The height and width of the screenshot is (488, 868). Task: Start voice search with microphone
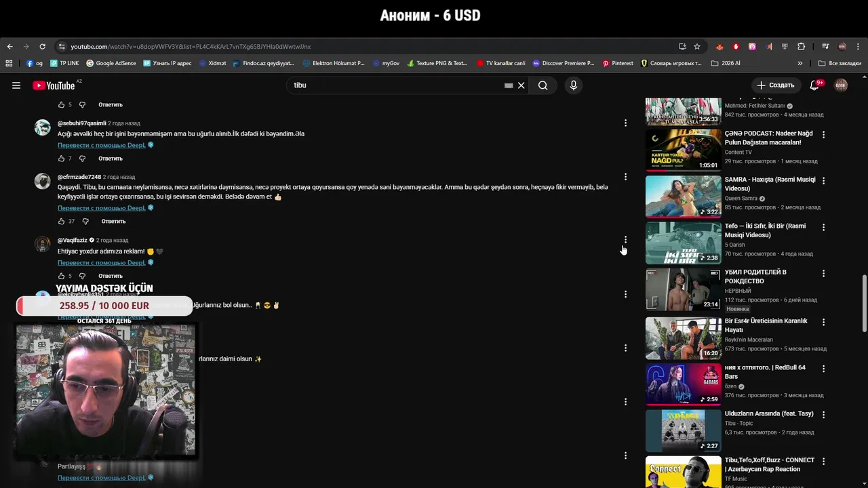574,85
